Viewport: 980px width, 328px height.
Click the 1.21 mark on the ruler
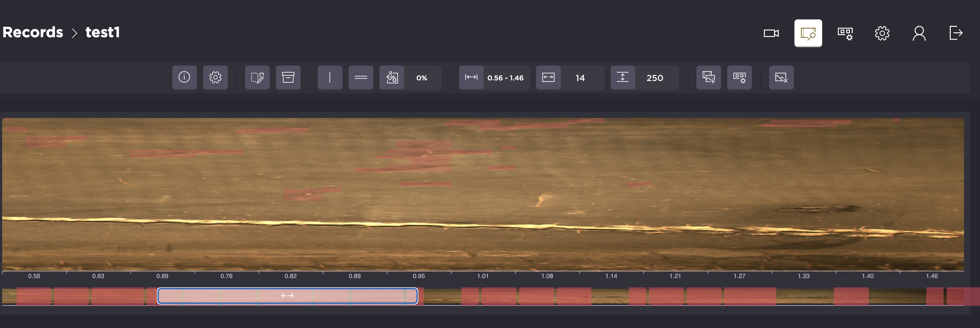coord(675,276)
